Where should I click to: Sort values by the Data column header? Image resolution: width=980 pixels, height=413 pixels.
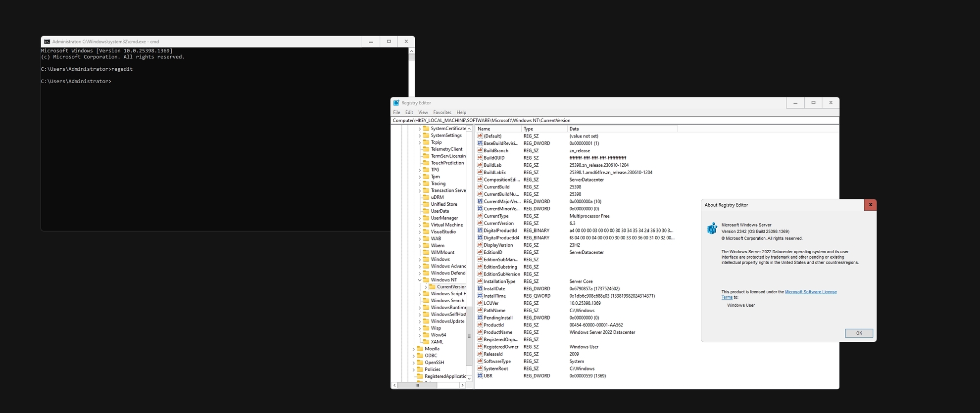[622, 129]
